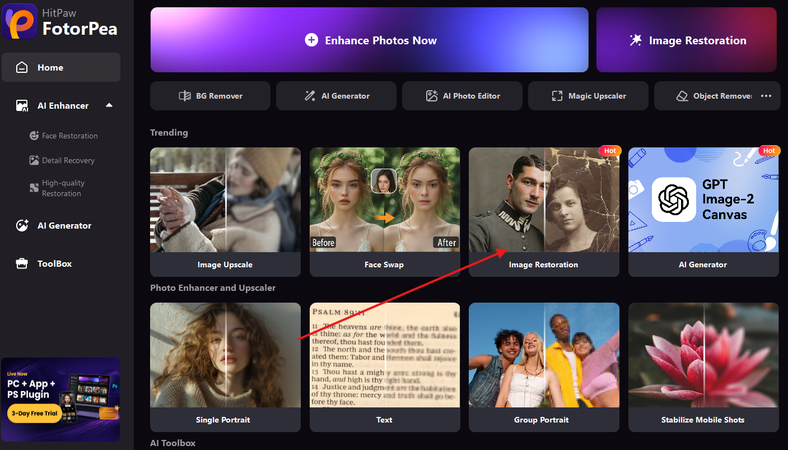Click the HitPaw FotorPea logo icon

point(19,22)
